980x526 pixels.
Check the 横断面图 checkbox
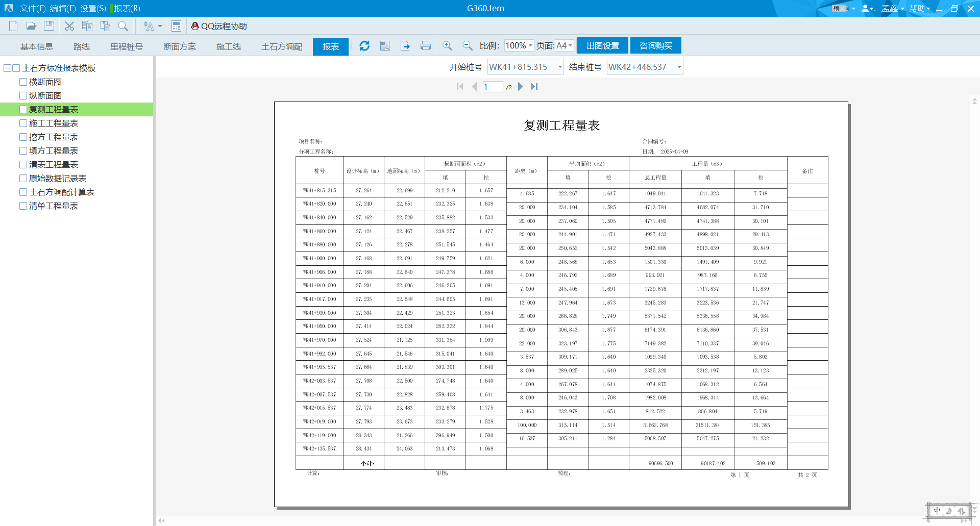click(23, 82)
